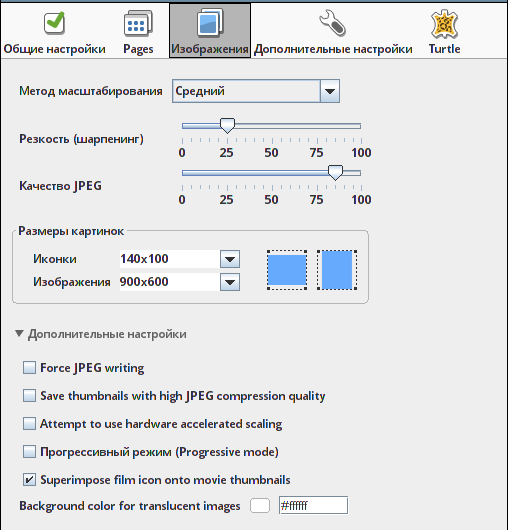Click the 100 mark on the Резкость slider
The height and width of the screenshot is (530, 508).
click(361, 153)
